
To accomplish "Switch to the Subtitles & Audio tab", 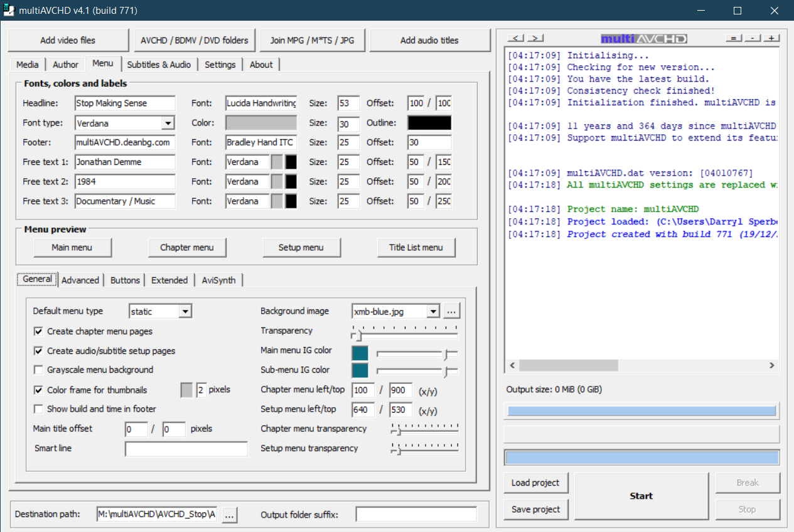I will pyautogui.click(x=159, y=65).
